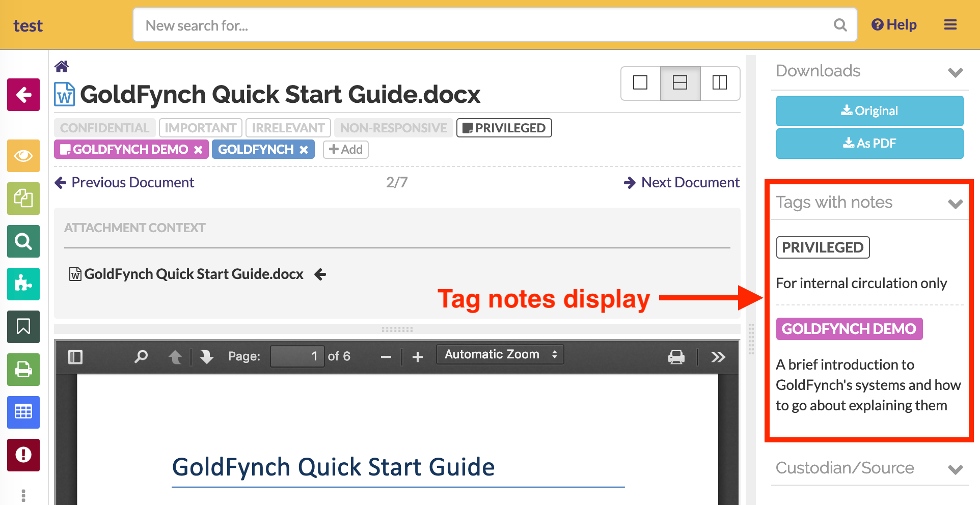The image size is (980, 505).
Task: Remove the GOLDFYNCH tag via x
Action: pos(304,150)
